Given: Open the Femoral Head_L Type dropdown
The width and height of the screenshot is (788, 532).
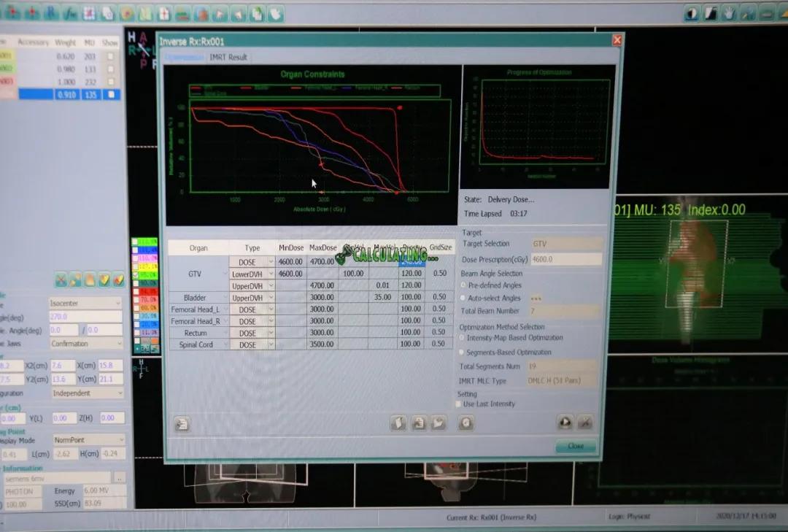Looking at the screenshot, I should pos(271,309).
